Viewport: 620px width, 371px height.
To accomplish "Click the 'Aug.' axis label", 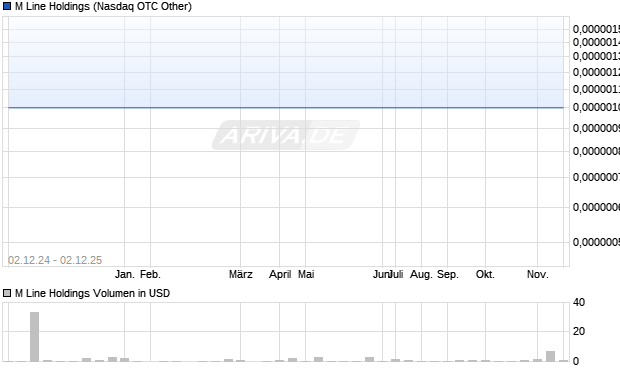I will (421, 274).
